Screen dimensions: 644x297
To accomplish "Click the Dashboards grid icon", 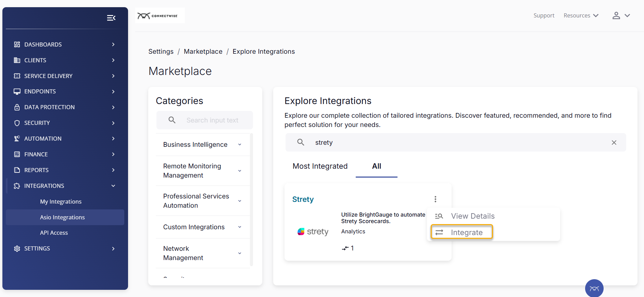I will click(x=17, y=44).
